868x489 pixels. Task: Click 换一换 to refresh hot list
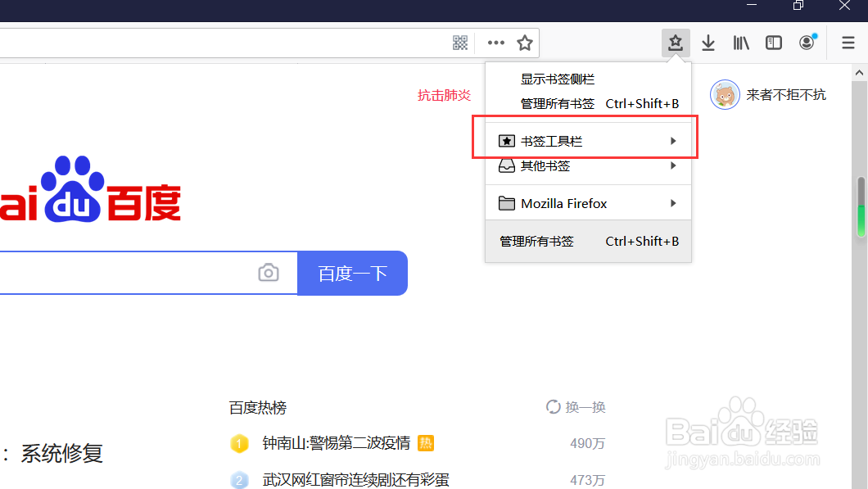[585, 407]
